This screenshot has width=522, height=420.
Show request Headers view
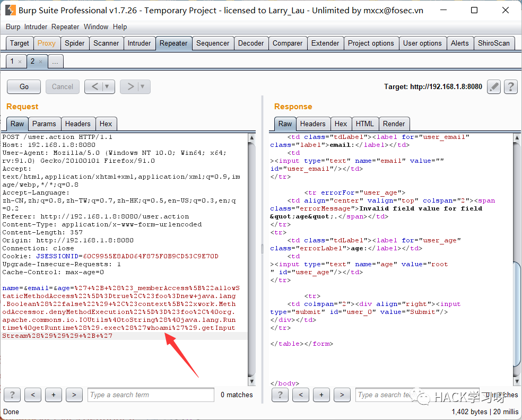(78, 124)
